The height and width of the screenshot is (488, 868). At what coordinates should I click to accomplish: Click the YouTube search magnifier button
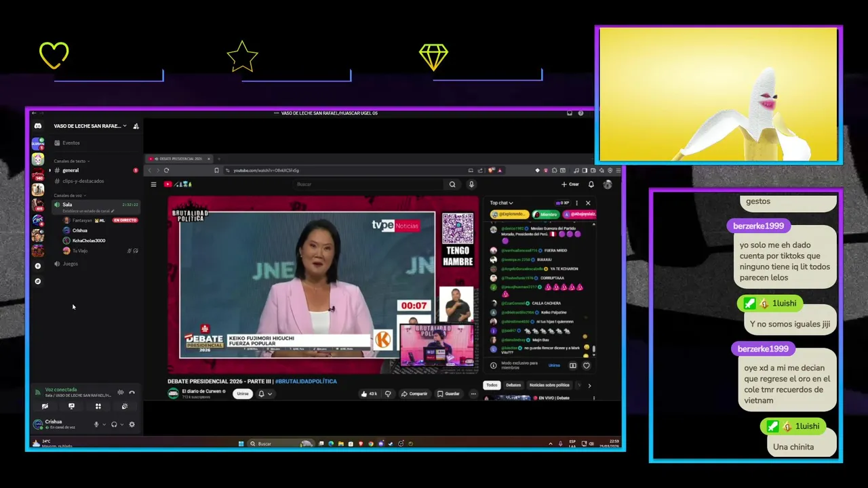[452, 184]
